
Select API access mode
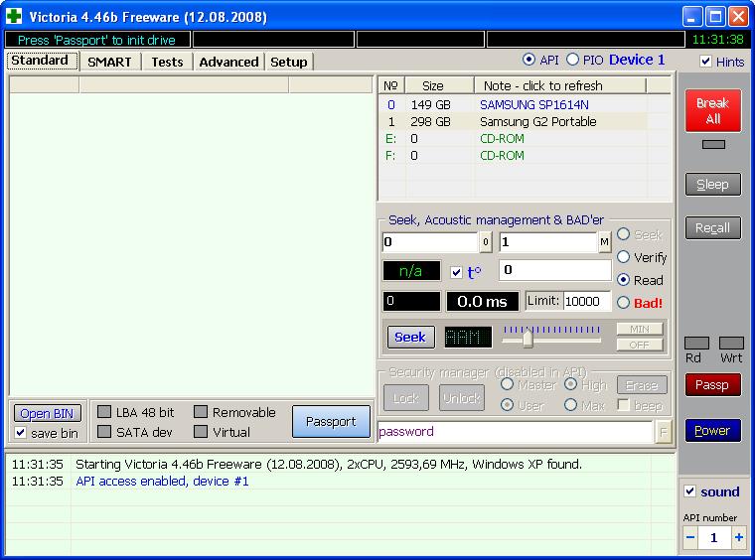528,60
